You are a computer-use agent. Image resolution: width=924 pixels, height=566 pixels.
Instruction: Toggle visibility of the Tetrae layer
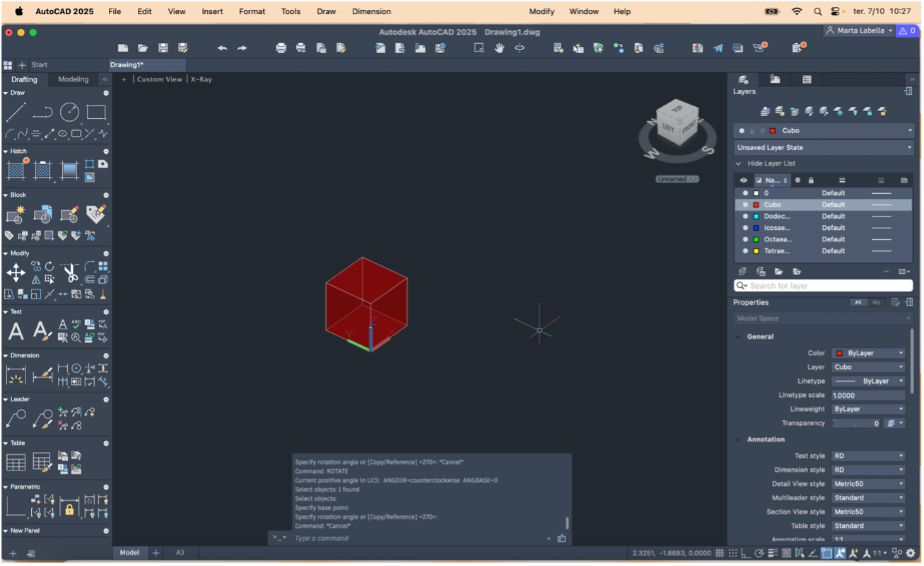(745, 251)
